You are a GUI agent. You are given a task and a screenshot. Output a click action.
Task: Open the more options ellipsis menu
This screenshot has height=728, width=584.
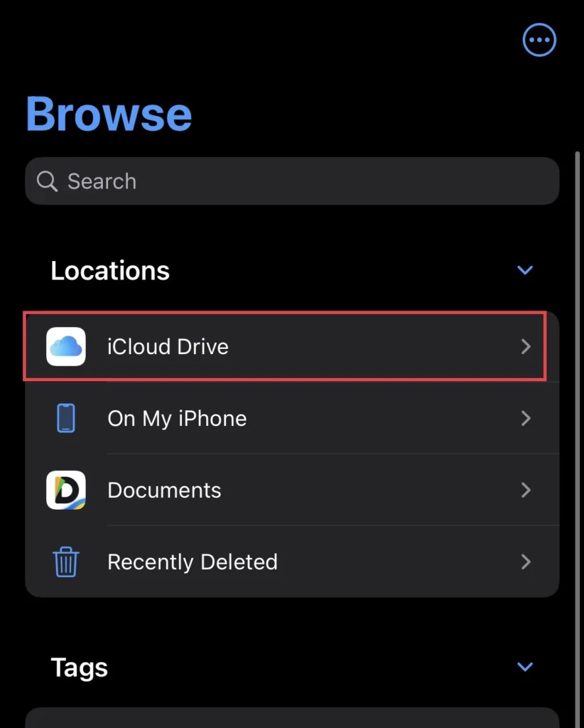(x=539, y=40)
